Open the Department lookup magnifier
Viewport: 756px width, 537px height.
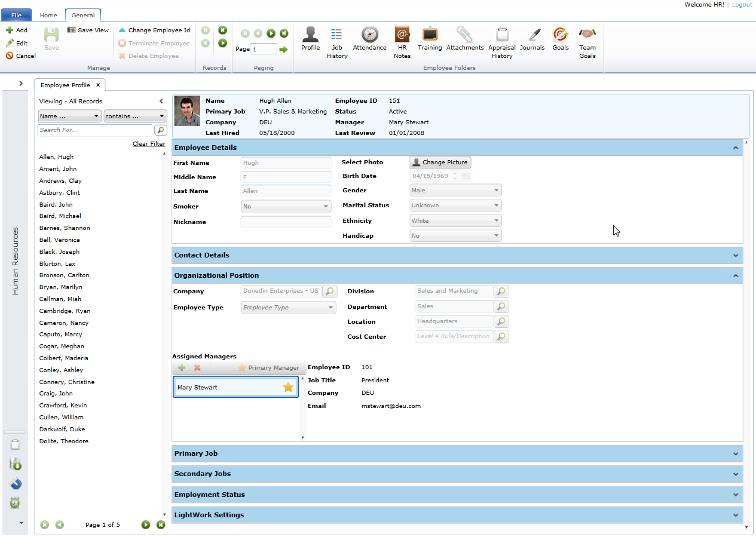pos(502,306)
